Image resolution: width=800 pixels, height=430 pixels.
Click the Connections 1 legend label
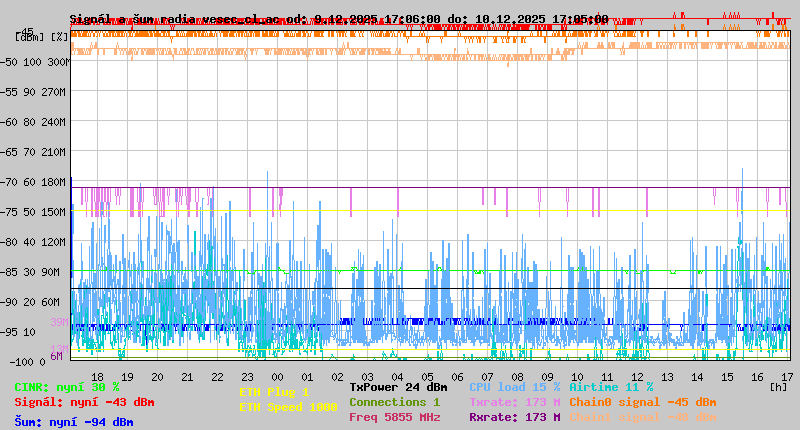click(394, 402)
